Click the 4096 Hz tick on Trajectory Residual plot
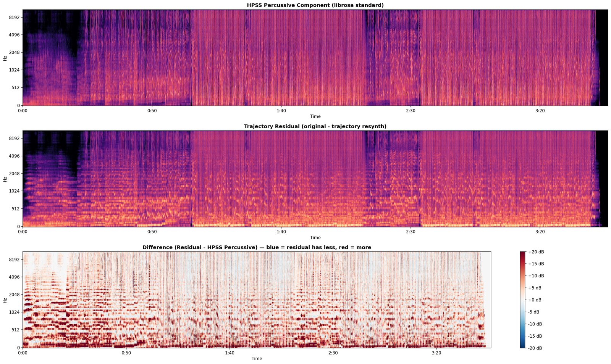The width and height of the screenshot is (611, 364). coord(14,156)
